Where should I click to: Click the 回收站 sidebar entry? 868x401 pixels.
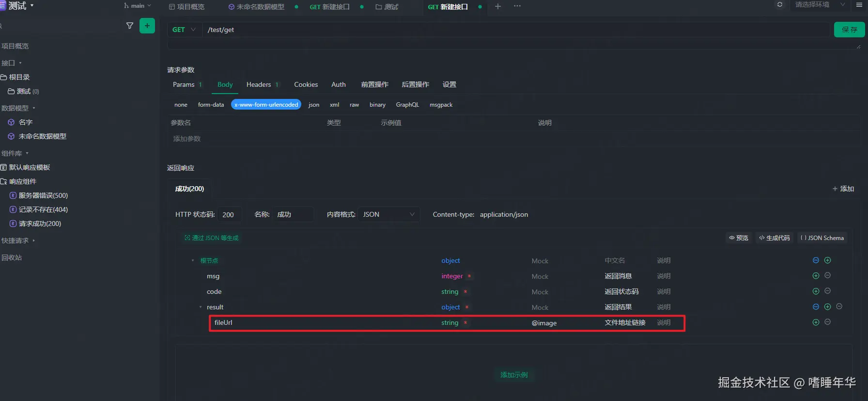click(x=12, y=257)
